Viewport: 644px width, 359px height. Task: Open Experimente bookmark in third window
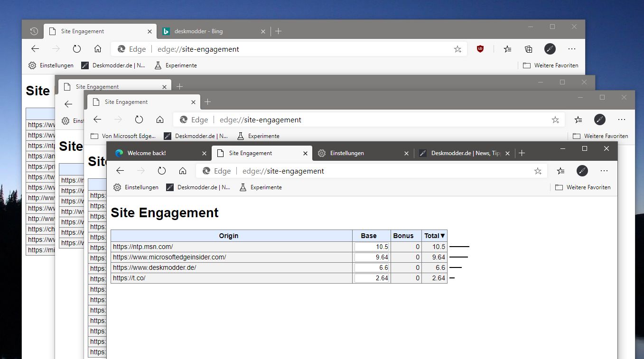point(258,136)
